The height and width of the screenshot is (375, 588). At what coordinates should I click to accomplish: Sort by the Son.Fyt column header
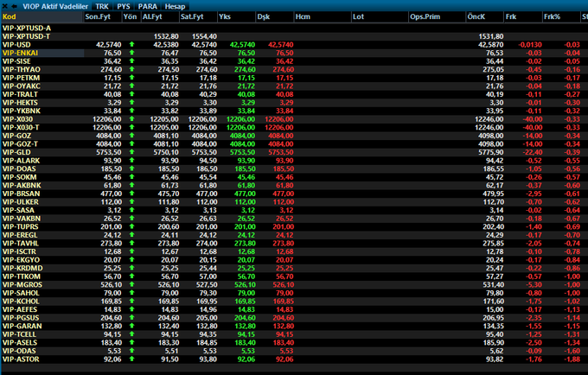click(x=102, y=17)
